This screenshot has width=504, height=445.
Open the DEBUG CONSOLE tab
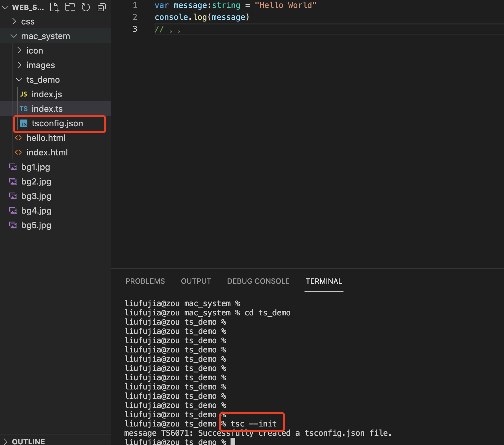pos(258,281)
